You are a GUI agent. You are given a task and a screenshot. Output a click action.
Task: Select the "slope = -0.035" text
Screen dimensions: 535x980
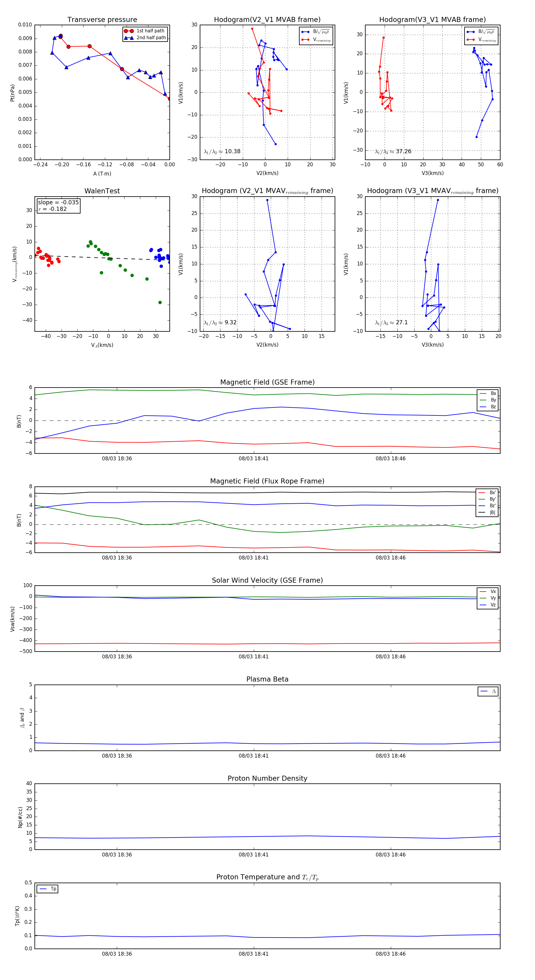click(58, 203)
